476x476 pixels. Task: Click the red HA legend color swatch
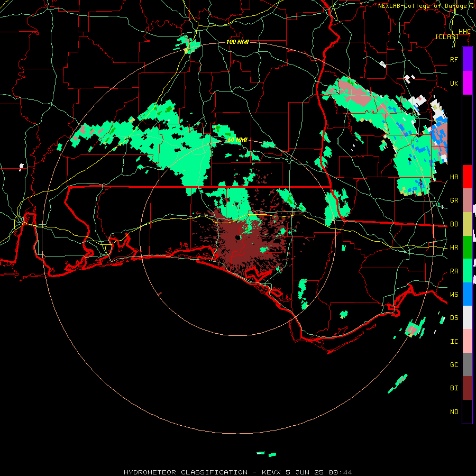tap(467, 177)
